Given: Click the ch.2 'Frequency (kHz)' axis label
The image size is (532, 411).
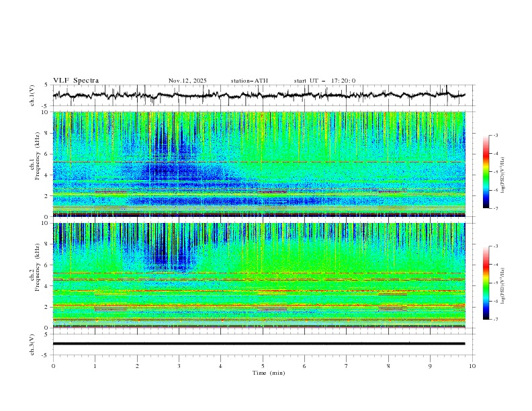Looking at the screenshot, I should pyautogui.click(x=38, y=267).
